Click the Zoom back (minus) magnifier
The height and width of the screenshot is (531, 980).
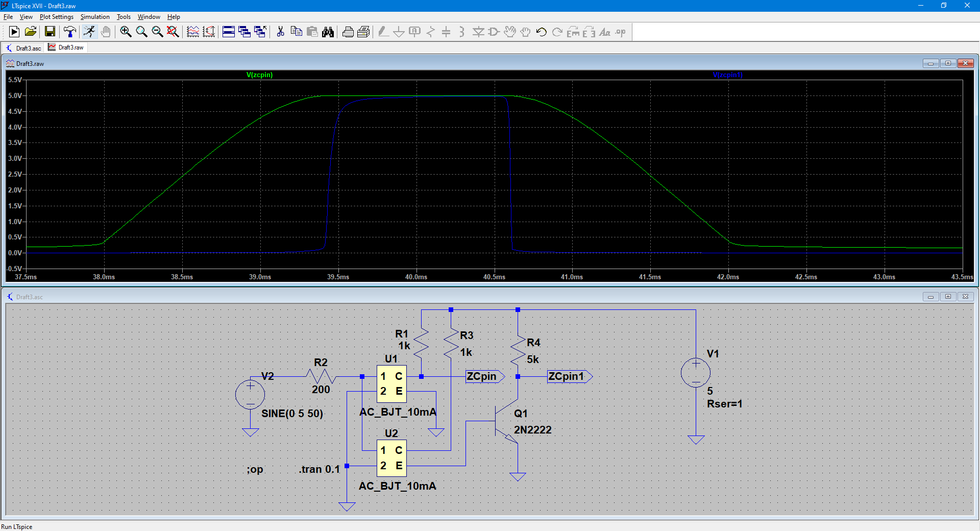point(157,32)
